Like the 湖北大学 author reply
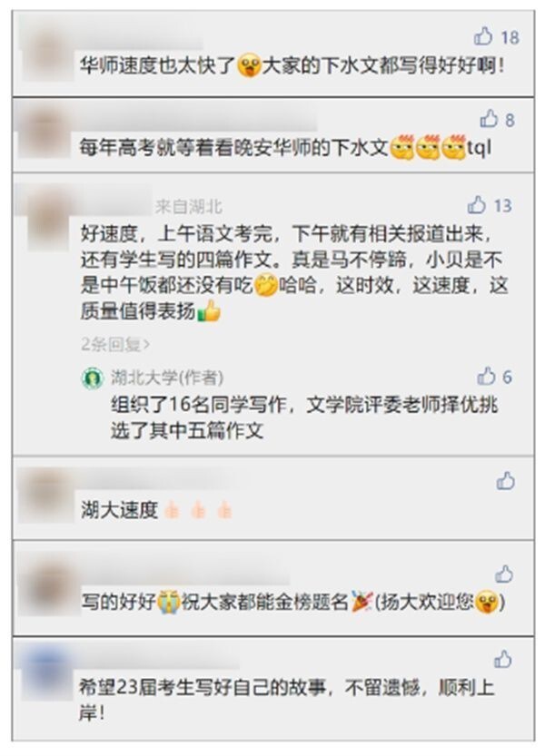Image resolution: width=545 pixels, height=756 pixels. [x=487, y=376]
